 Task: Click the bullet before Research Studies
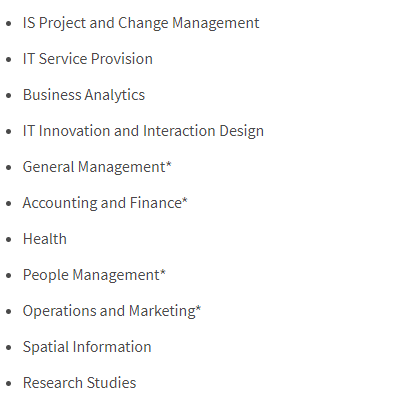(9, 383)
